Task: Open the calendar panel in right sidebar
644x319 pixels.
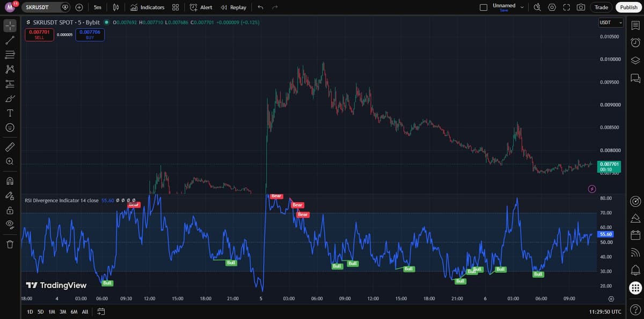Action: pyautogui.click(x=635, y=235)
